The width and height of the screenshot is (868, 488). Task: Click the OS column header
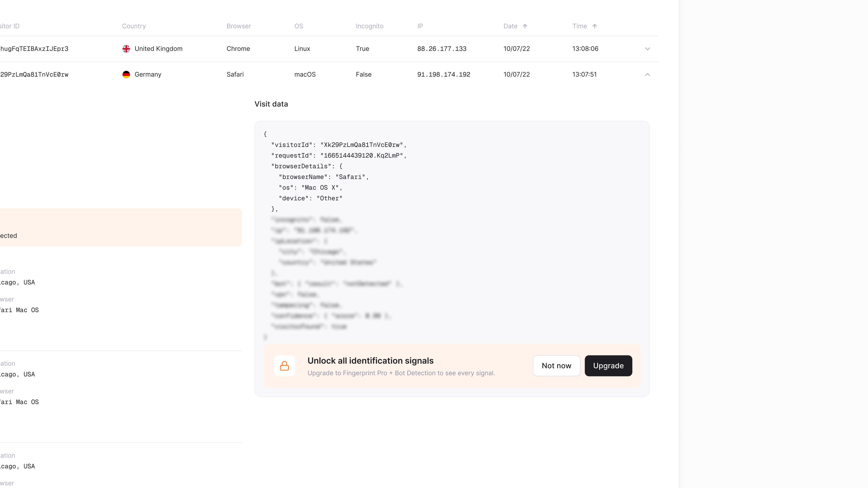point(299,26)
